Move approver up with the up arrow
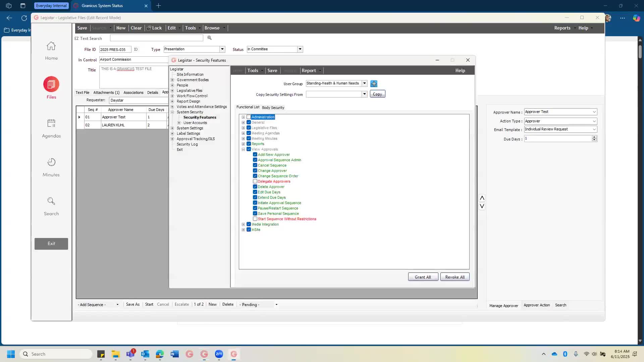Image resolution: width=644 pixels, height=362 pixels. pyautogui.click(x=482, y=198)
